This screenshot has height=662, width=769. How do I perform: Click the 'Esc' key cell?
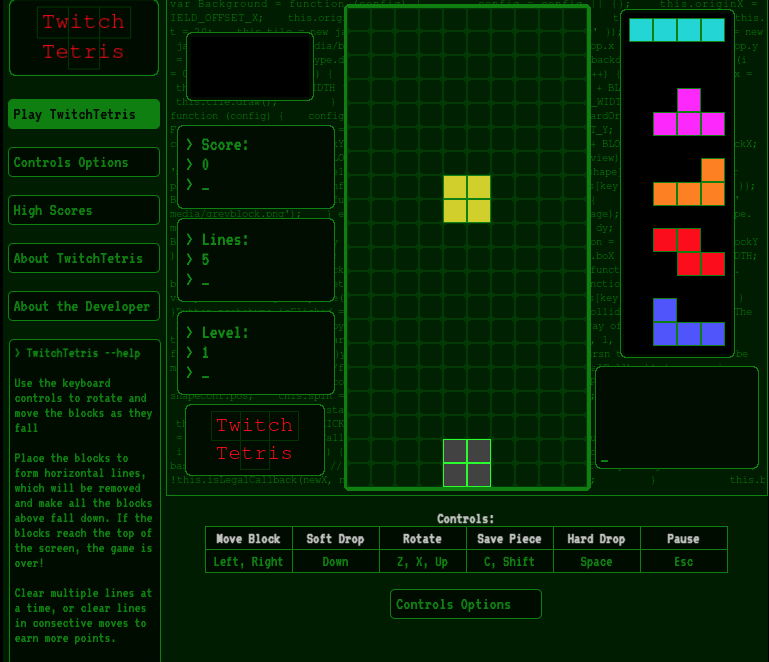point(684,561)
